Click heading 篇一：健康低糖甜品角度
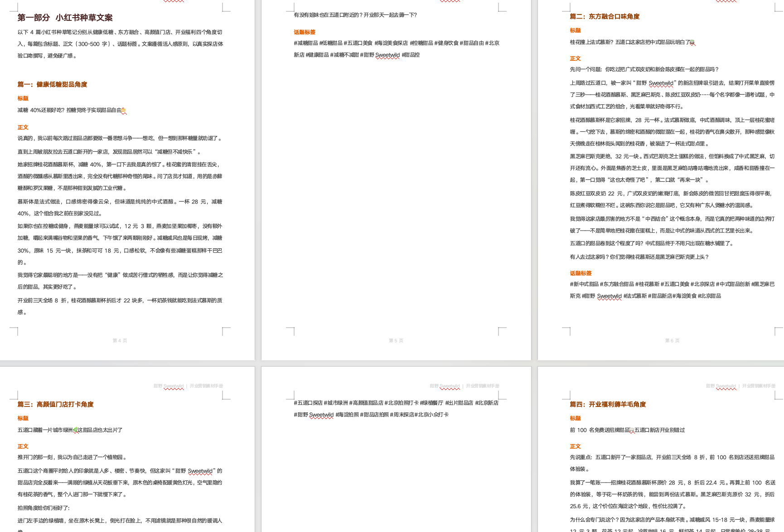The width and height of the screenshot is (784, 532). (53, 84)
